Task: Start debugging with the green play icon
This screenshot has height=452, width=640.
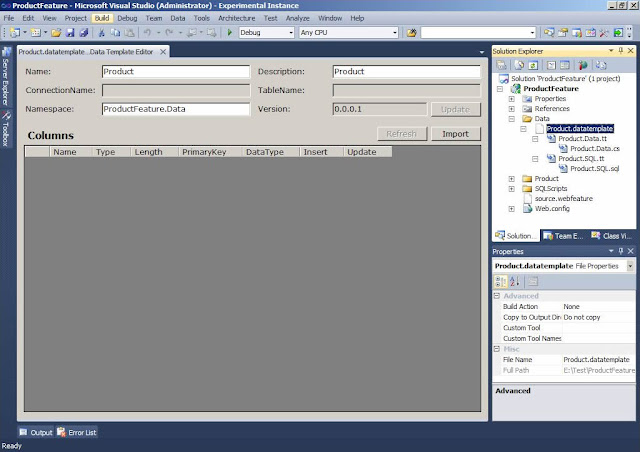Action: (x=229, y=33)
